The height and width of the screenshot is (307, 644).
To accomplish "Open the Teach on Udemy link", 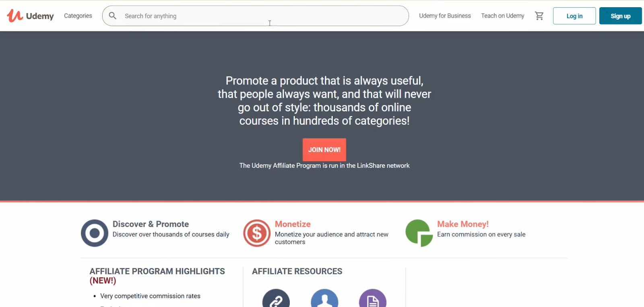I will click(x=503, y=16).
